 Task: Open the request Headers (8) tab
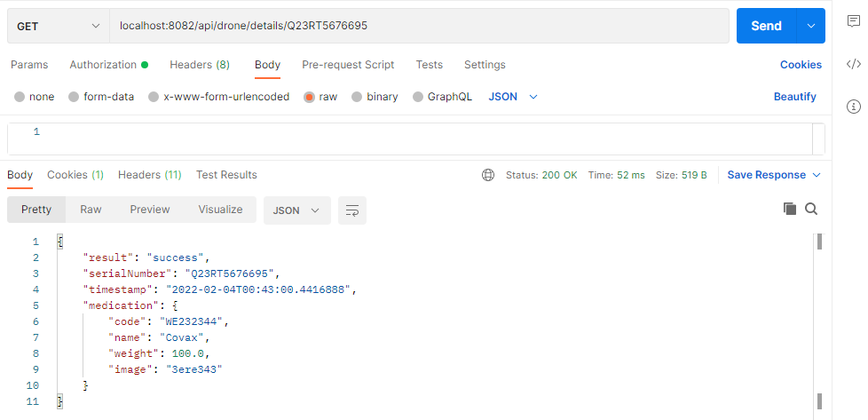pos(200,65)
